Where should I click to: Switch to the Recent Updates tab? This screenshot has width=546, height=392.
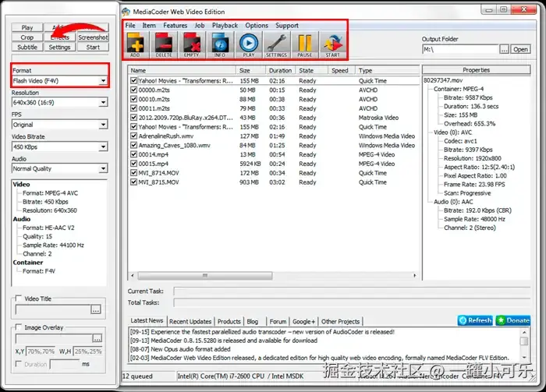click(190, 321)
